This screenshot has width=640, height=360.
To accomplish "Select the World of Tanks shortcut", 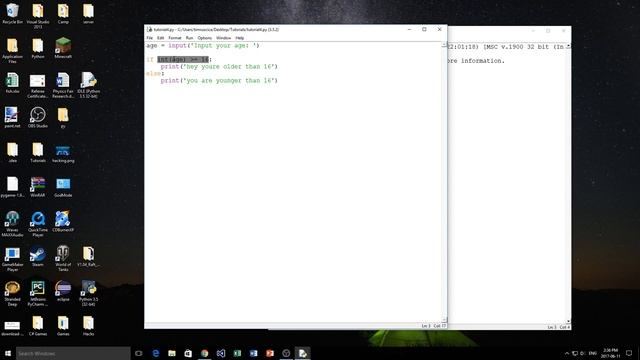I will point(63,258).
